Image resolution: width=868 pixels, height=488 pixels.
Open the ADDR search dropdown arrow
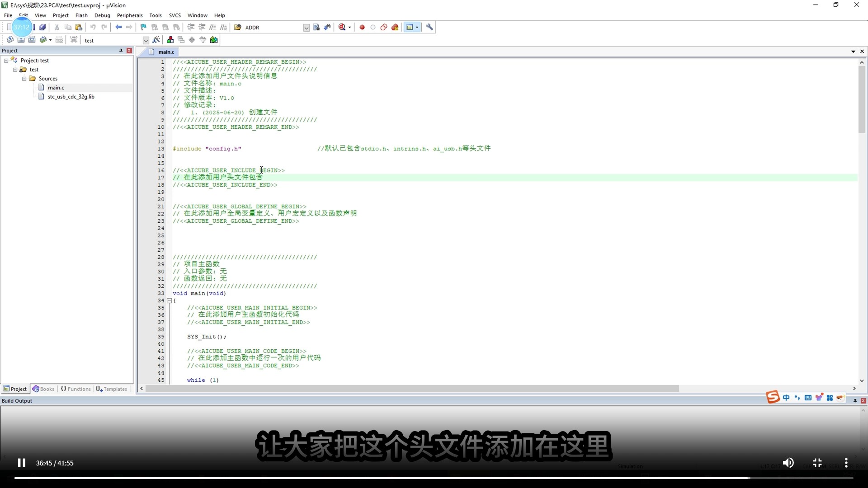[x=306, y=28]
